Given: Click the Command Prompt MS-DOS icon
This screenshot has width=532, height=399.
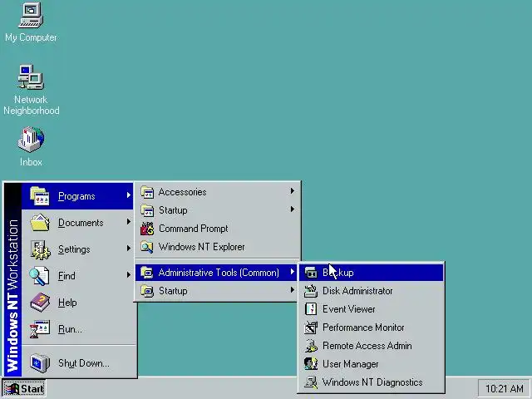Looking at the screenshot, I should click(x=147, y=229).
